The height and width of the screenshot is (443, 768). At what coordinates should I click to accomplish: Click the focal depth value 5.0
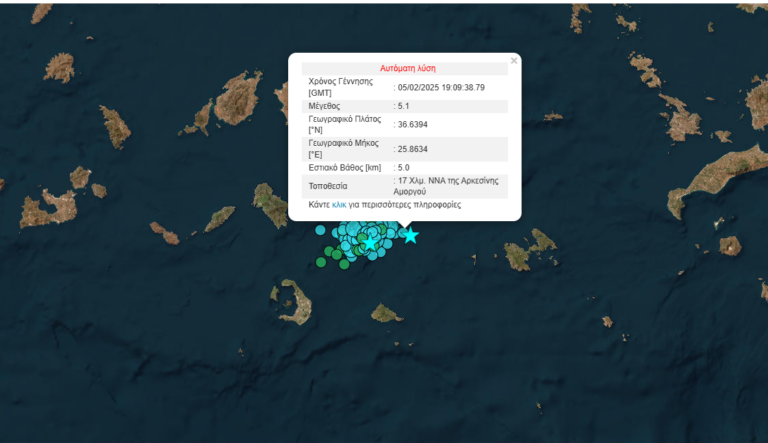click(x=404, y=167)
